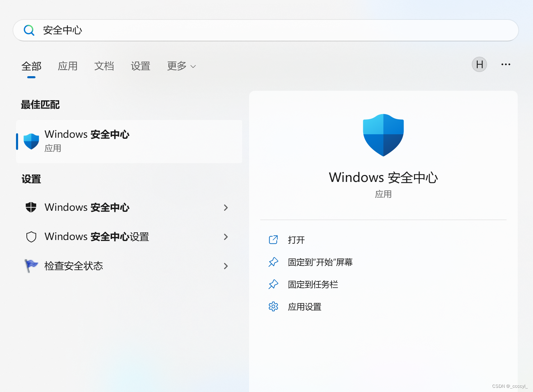Click the search magnifier icon

point(29,30)
